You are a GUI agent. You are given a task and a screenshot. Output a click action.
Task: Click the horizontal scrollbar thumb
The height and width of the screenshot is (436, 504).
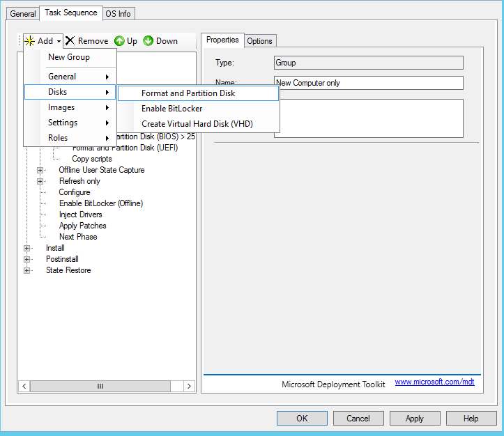(x=100, y=386)
